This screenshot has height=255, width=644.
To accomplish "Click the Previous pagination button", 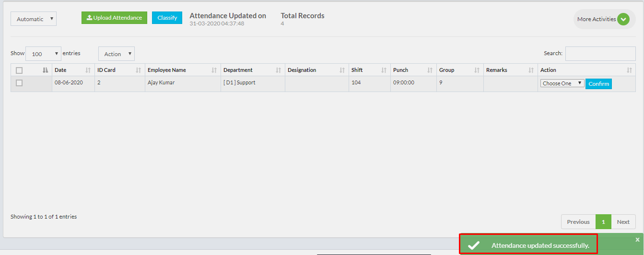I will click(578, 222).
